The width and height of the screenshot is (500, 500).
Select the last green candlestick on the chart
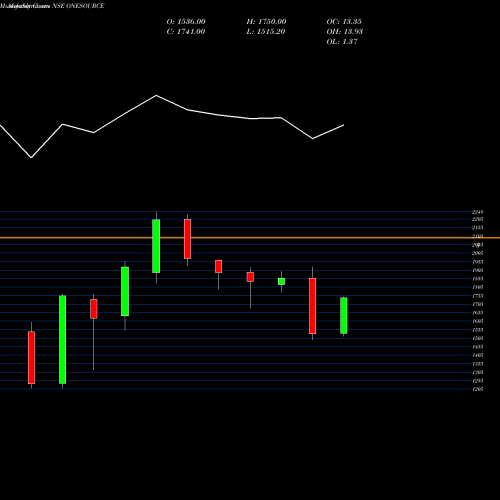(x=344, y=315)
